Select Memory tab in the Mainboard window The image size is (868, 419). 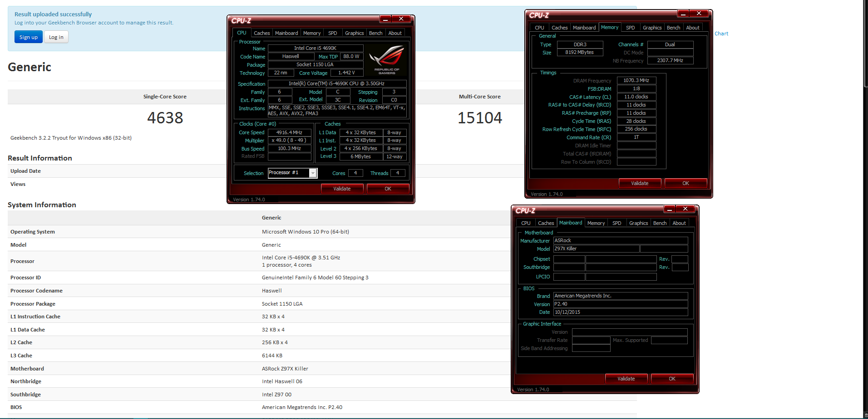tap(596, 223)
